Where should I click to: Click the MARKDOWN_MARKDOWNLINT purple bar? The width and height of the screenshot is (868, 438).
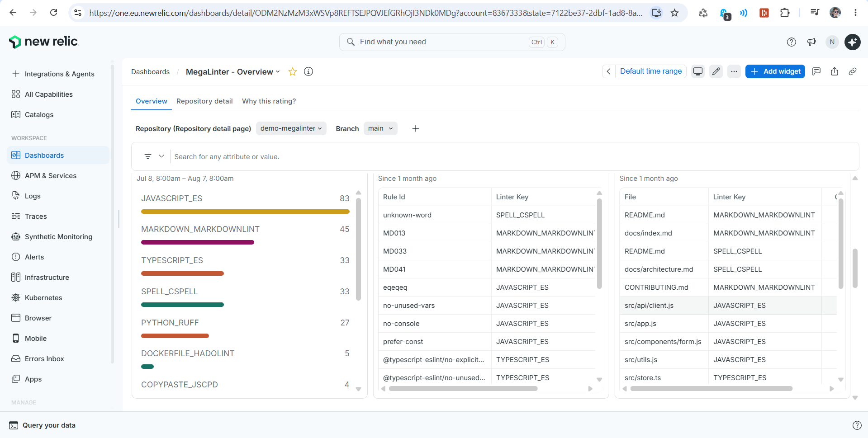[x=198, y=242]
